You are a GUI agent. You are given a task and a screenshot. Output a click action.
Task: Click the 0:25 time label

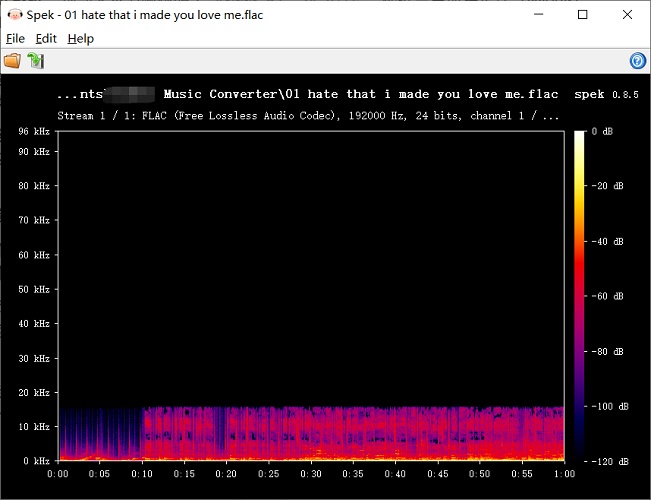click(x=269, y=474)
